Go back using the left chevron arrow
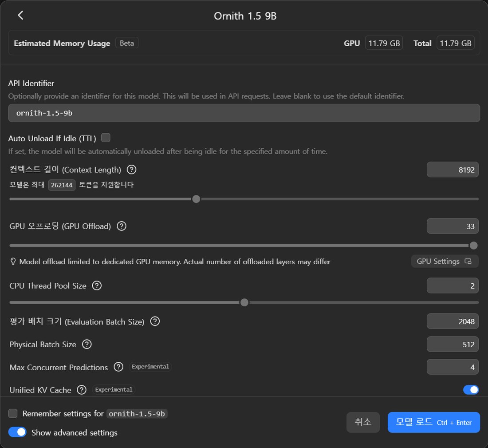The image size is (488, 448). 20,15
